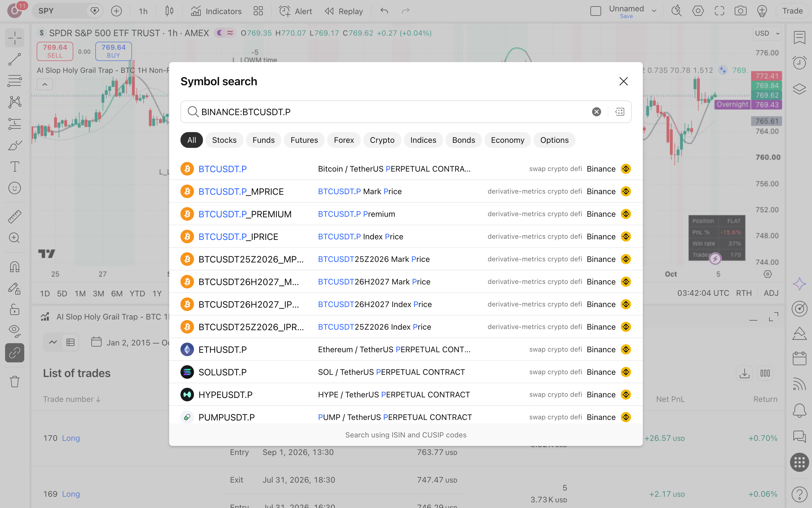The image size is (812, 508).
Task: Expand the Unnamed layout dropdown
Action: coord(654,11)
